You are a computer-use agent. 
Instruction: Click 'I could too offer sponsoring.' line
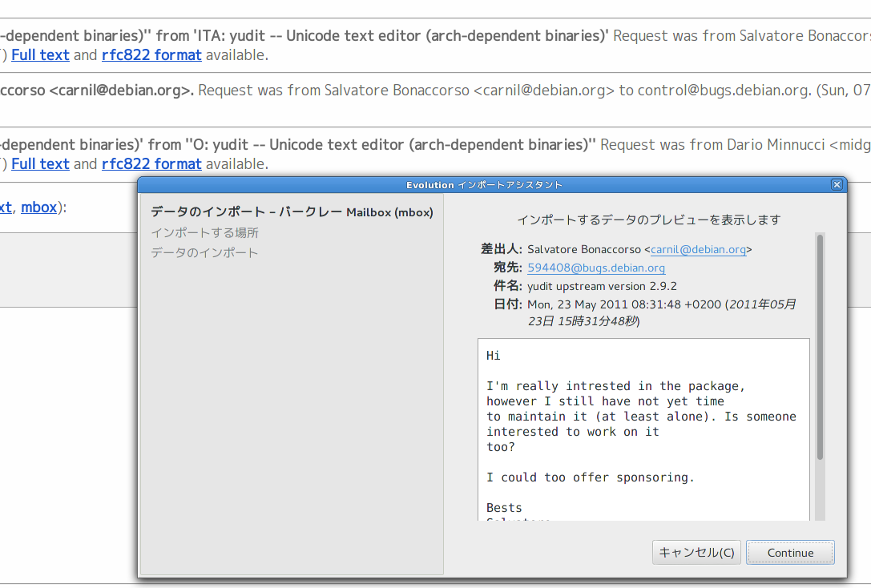click(x=591, y=477)
